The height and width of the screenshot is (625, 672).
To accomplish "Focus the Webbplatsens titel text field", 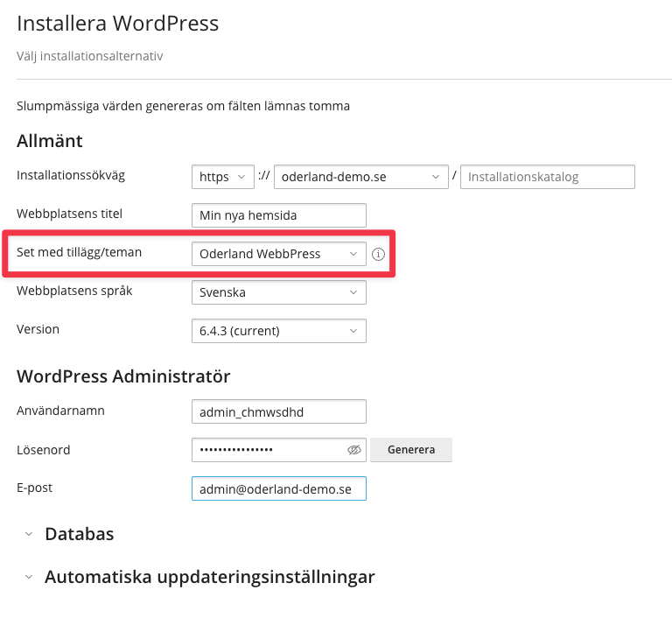I will (x=278, y=215).
